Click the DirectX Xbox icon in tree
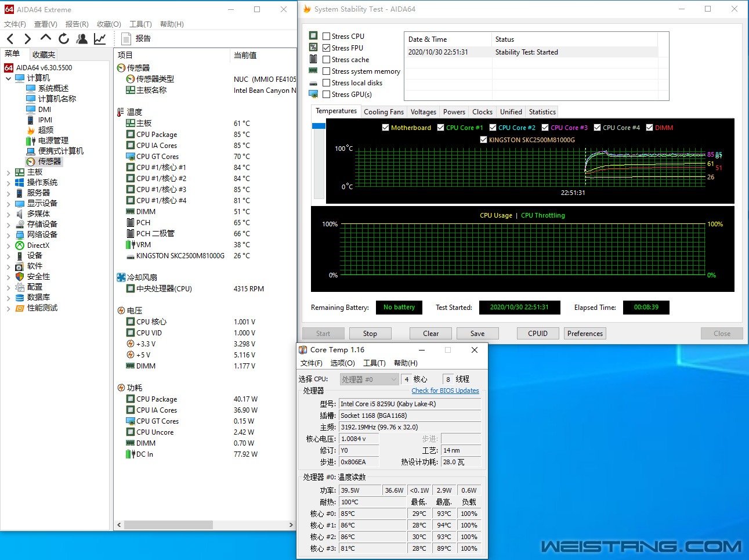The height and width of the screenshot is (560, 749). (x=20, y=245)
